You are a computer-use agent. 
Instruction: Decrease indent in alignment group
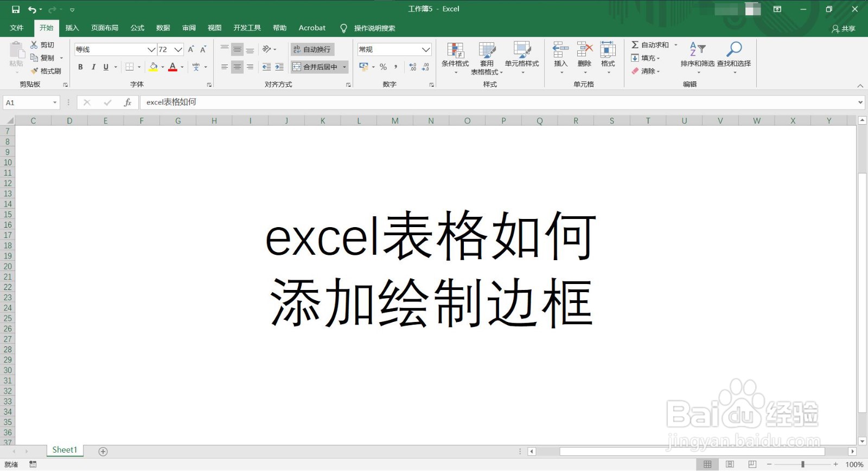tap(266, 67)
